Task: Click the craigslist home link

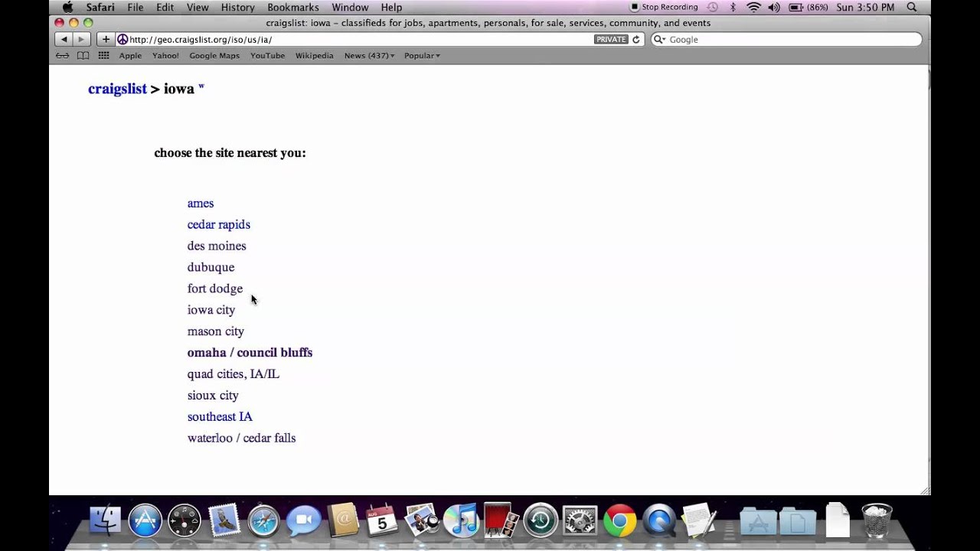Action: click(x=117, y=89)
